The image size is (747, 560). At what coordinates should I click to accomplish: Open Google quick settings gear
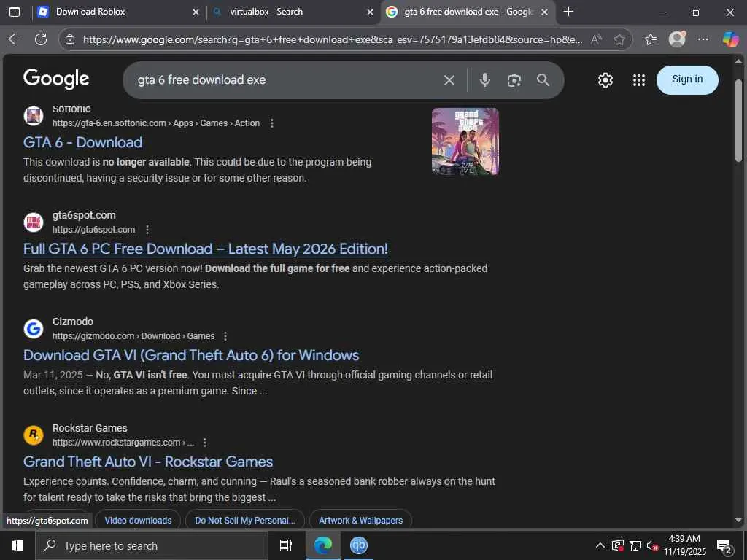pyautogui.click(x=605, y=80)
